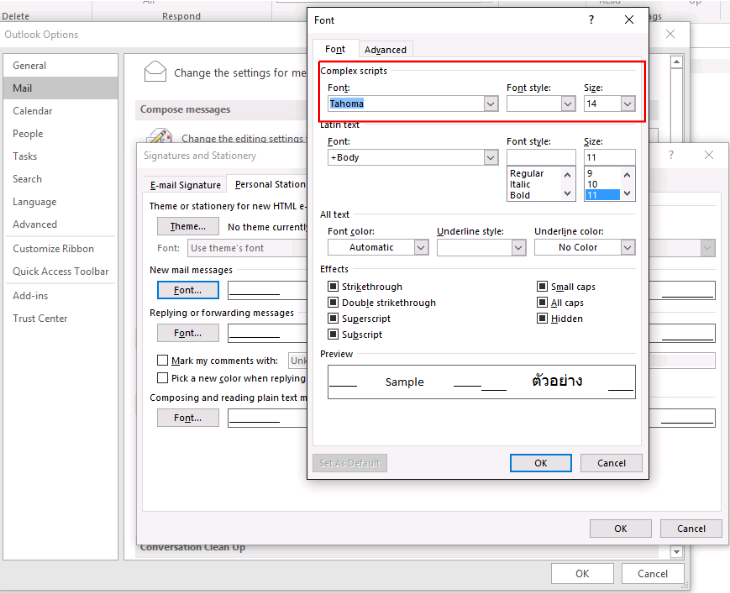The width and height of the screenshot is (730, 593).
Task: Select Italic in Latin font style list
Action: click(520, 184)
